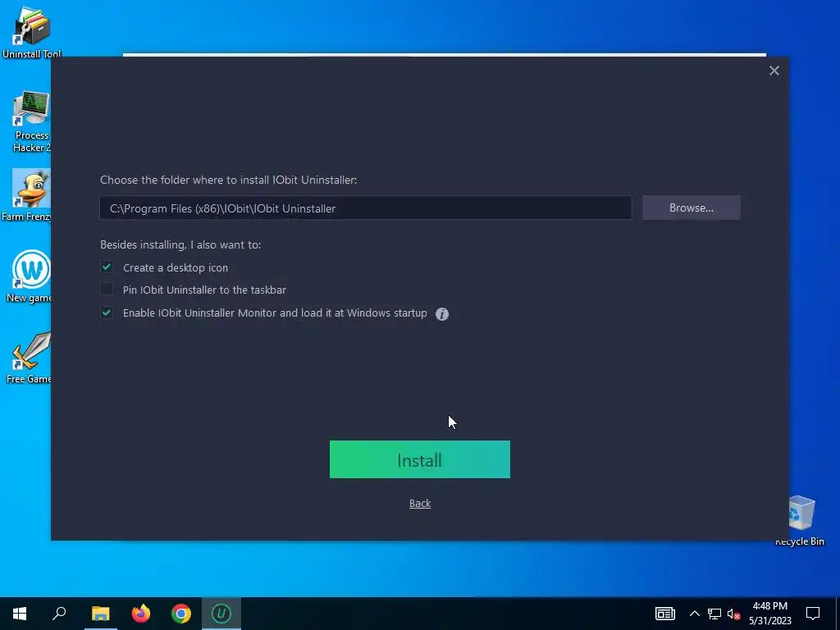Screen dimensions: 840x630
Task: Enable Pin IObit Uninstaller to the taskbar
Action: [x=107, y=290]
